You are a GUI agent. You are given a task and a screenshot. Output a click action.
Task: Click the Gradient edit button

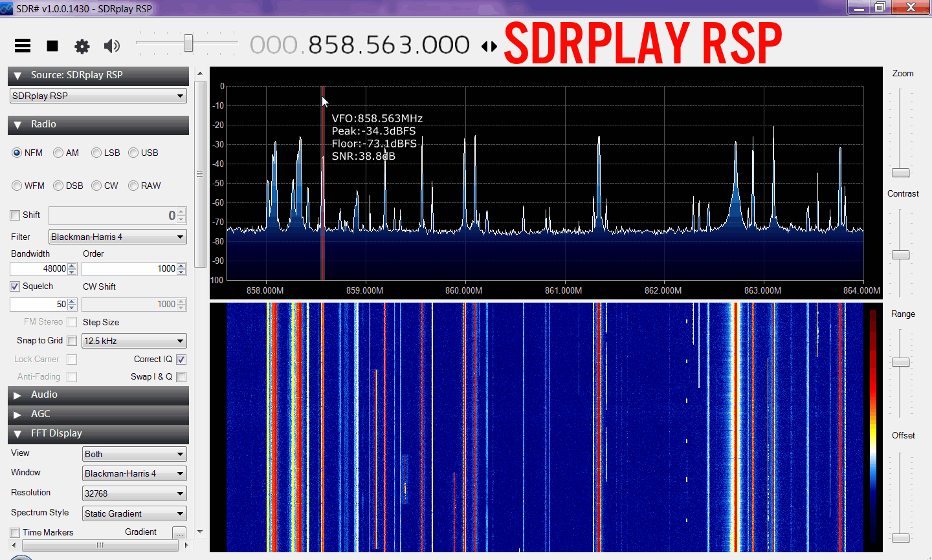point(179,533)
